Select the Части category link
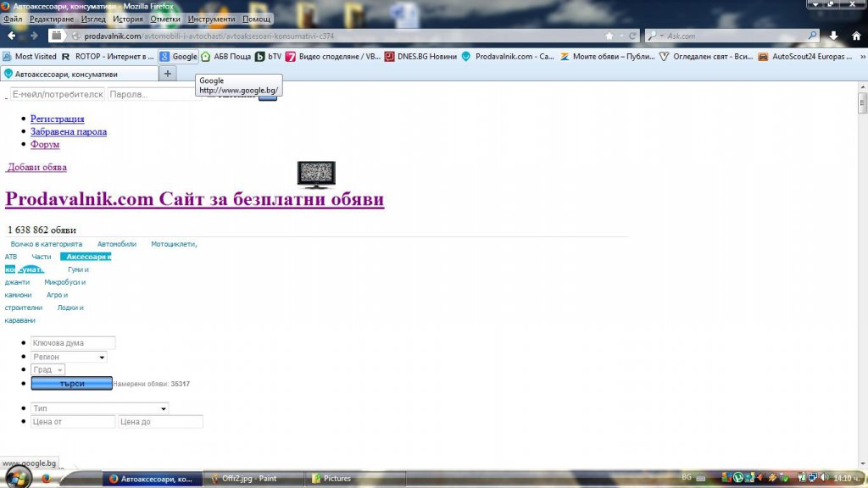 coord(42,257)
